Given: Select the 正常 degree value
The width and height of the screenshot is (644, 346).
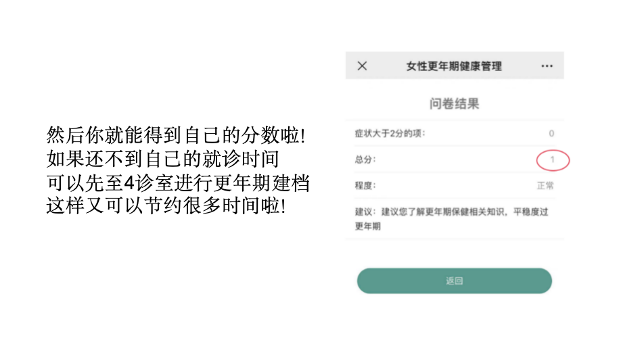Looking at the screenshot, I should (x=545, y=186).
